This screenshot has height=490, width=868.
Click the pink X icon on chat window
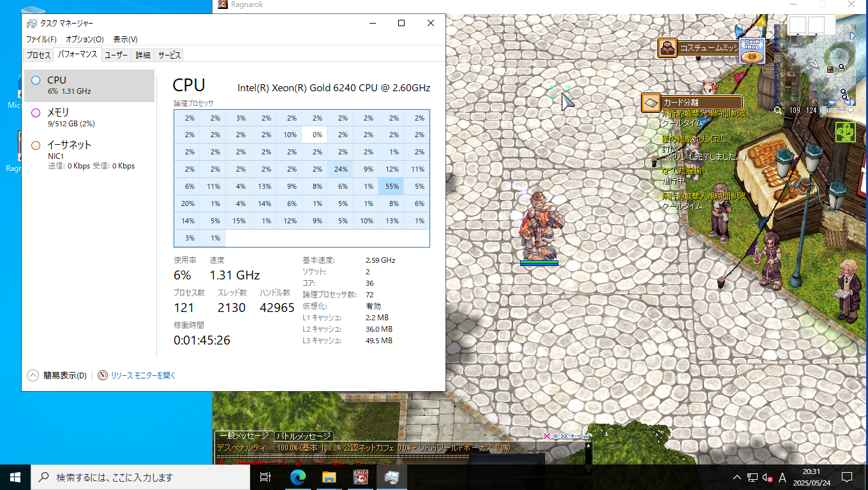547,436
